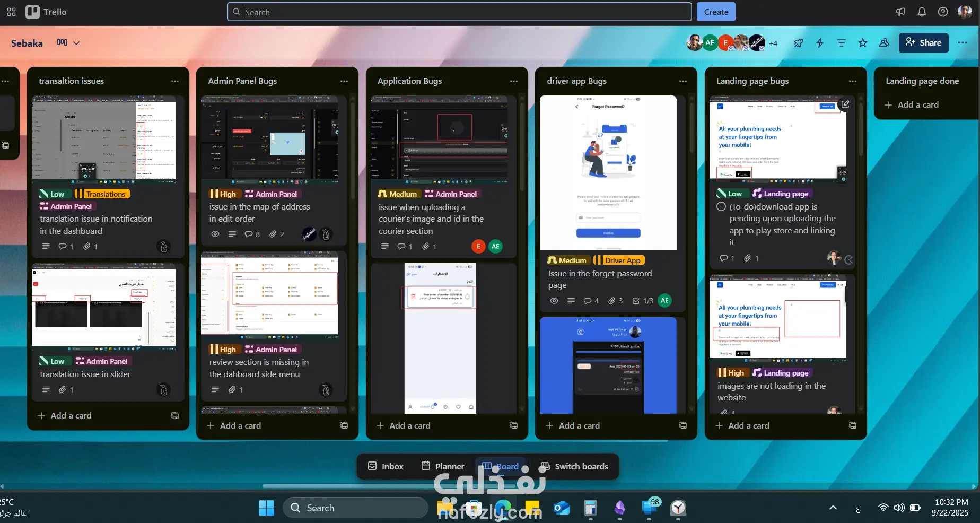Click Switch boards
The image size is (980, 523).
(574, 466)
